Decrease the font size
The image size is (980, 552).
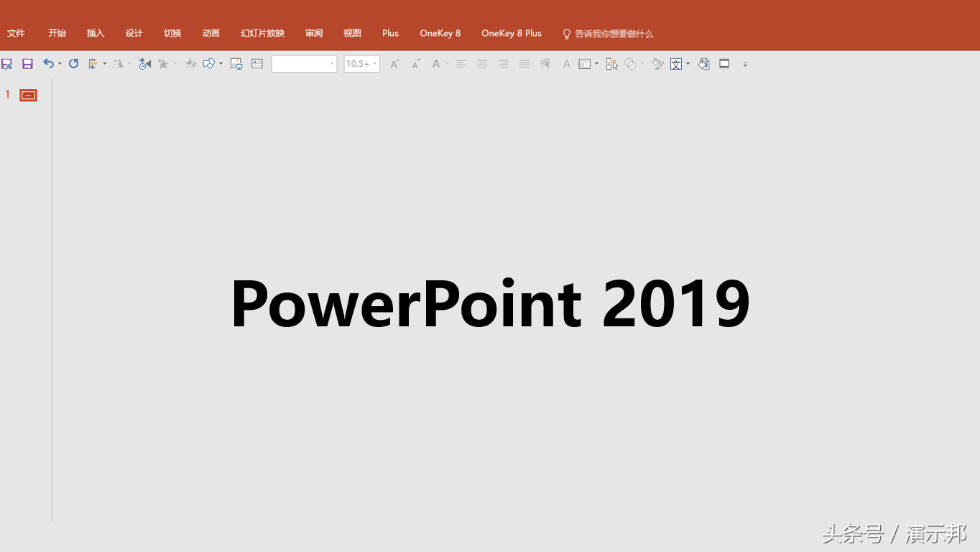coord(415,64)
